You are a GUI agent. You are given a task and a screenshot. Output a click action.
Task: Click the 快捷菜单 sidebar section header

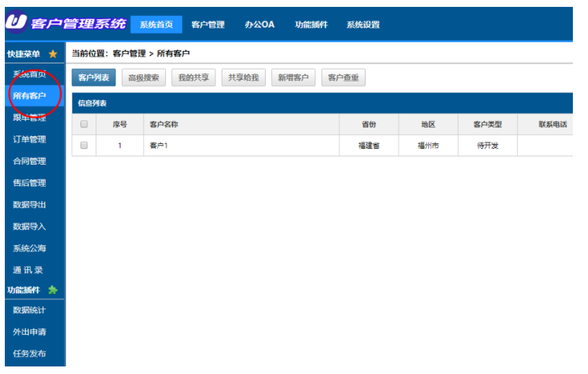[x=23, y=54]
